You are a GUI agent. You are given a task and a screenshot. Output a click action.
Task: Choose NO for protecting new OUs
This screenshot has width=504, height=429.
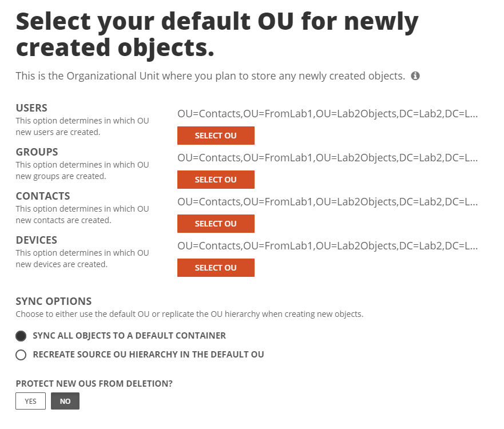click(x=65, y=402)
